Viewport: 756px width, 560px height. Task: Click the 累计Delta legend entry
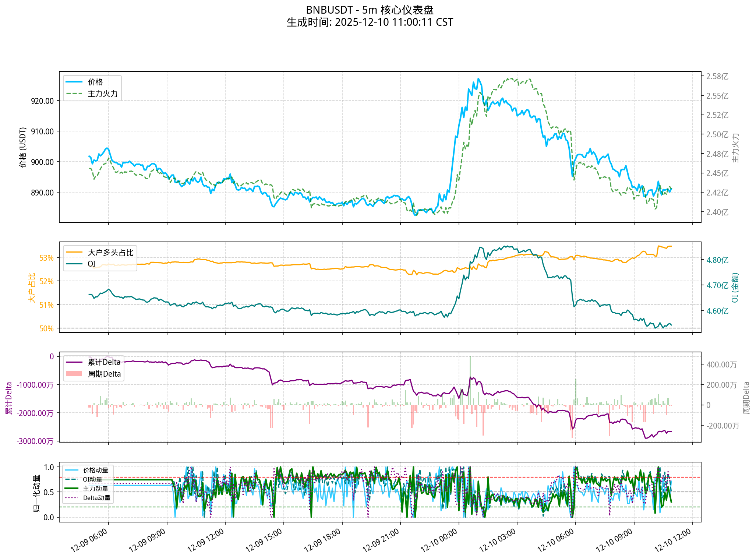click(104, 362)
